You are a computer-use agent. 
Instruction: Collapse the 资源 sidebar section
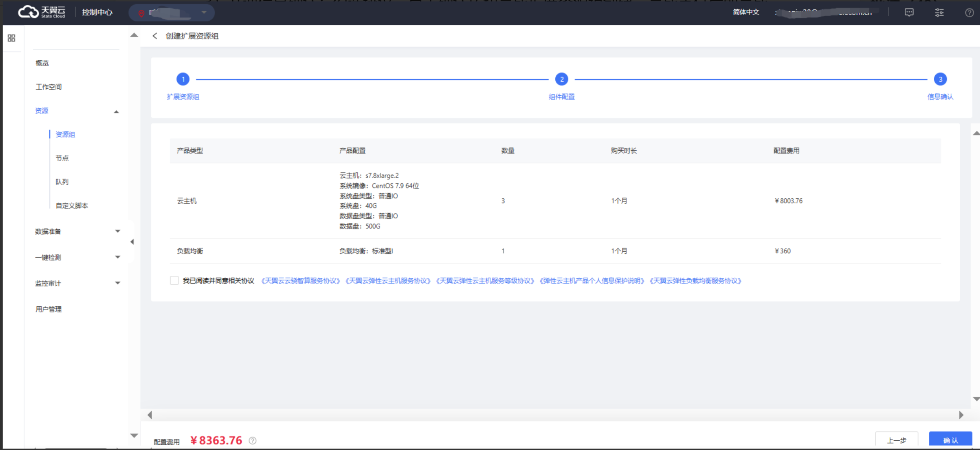[116, 111]
